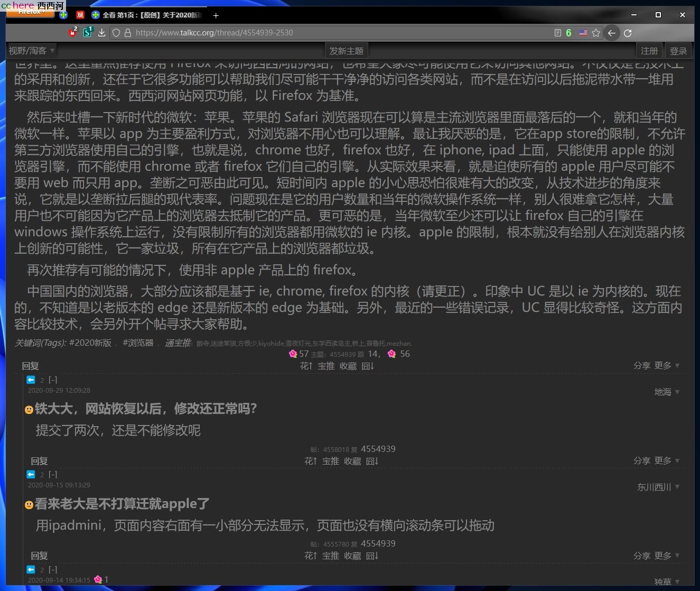Click 回复 on the main post's action row
Image resolution: width=700 pixels, height=591 pixels.
coord(30,366)
